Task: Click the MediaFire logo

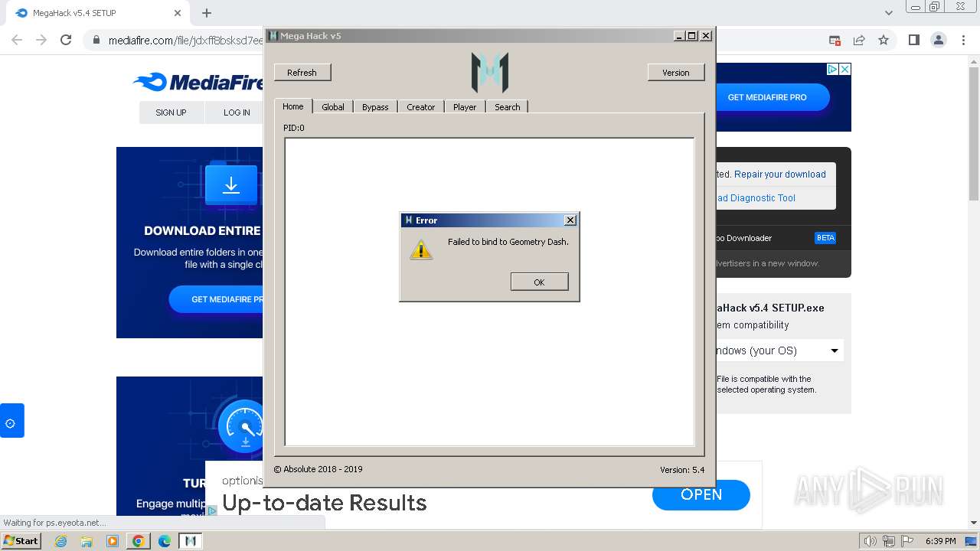Action: [x=198, y=82]
